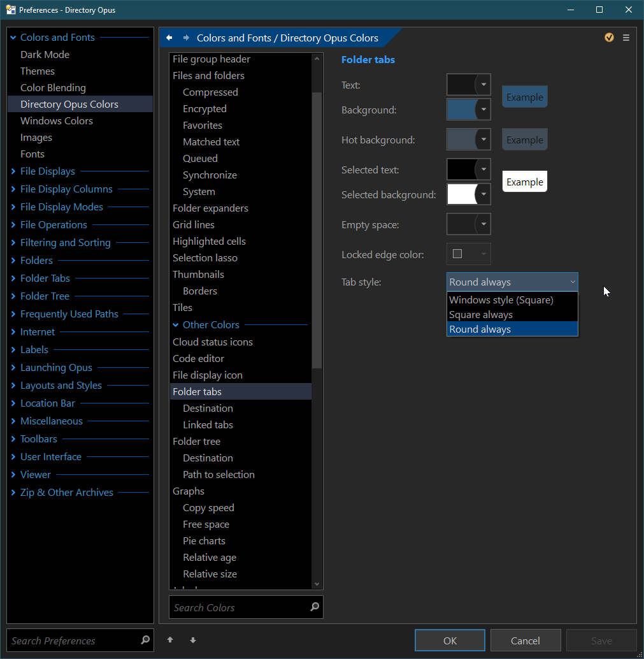
Task: Open the Text color dropdown arrow
Action: click(x=483, y=85)
